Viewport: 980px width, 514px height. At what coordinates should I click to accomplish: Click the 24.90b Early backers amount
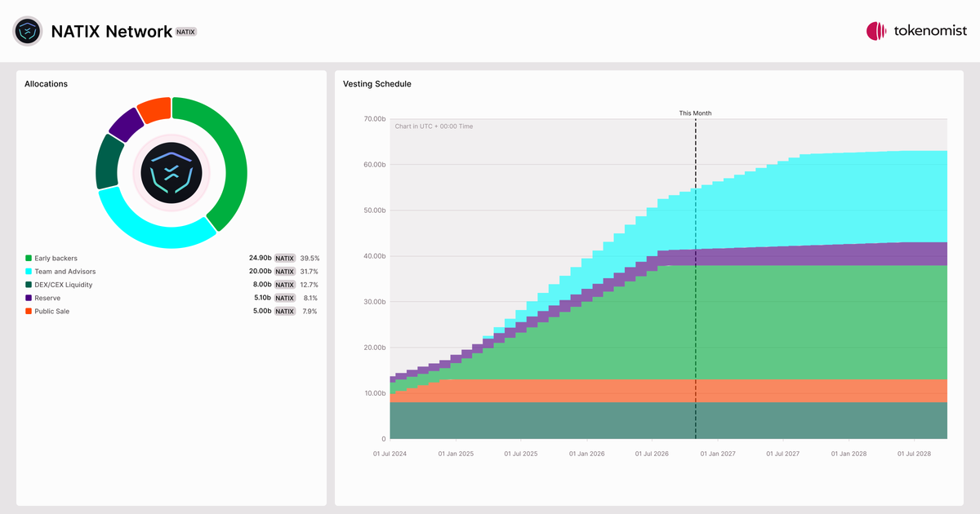[x=261, y=259]
